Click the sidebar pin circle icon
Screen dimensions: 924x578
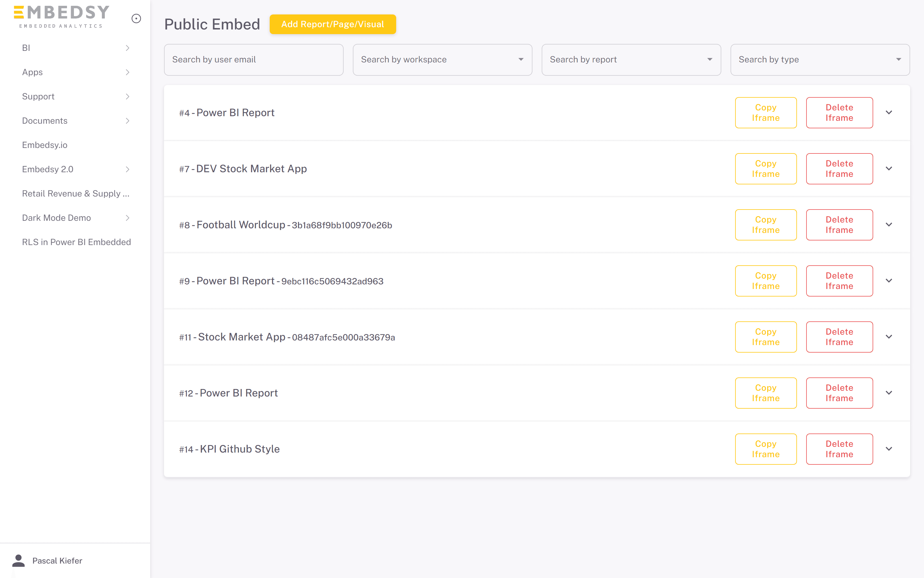point(136,18)
